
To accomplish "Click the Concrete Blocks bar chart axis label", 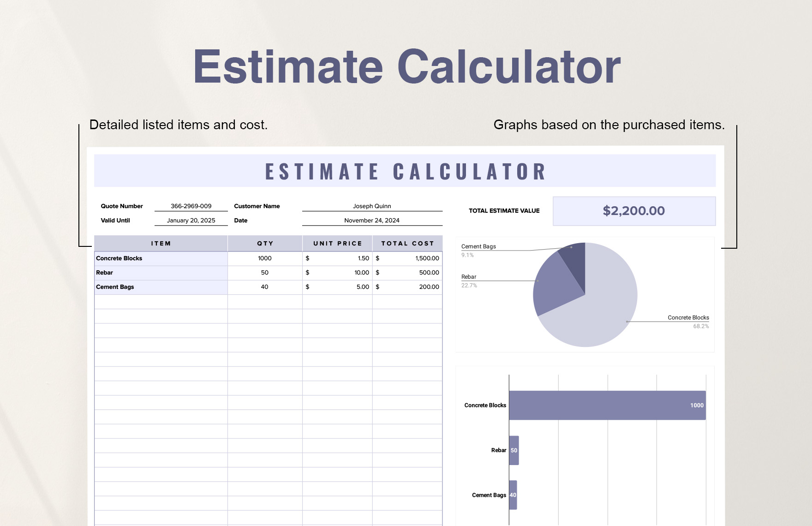I will tap(485, 406).
